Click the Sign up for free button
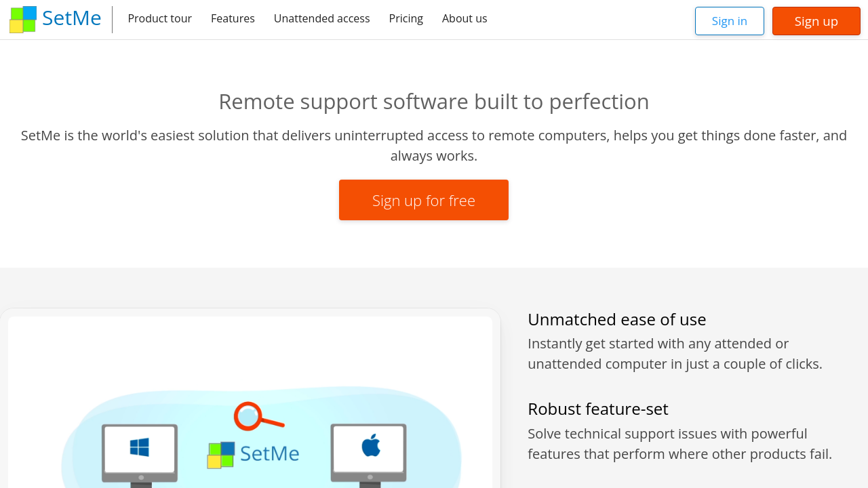Screen dimensions: 868x488 tap(423, 200)
